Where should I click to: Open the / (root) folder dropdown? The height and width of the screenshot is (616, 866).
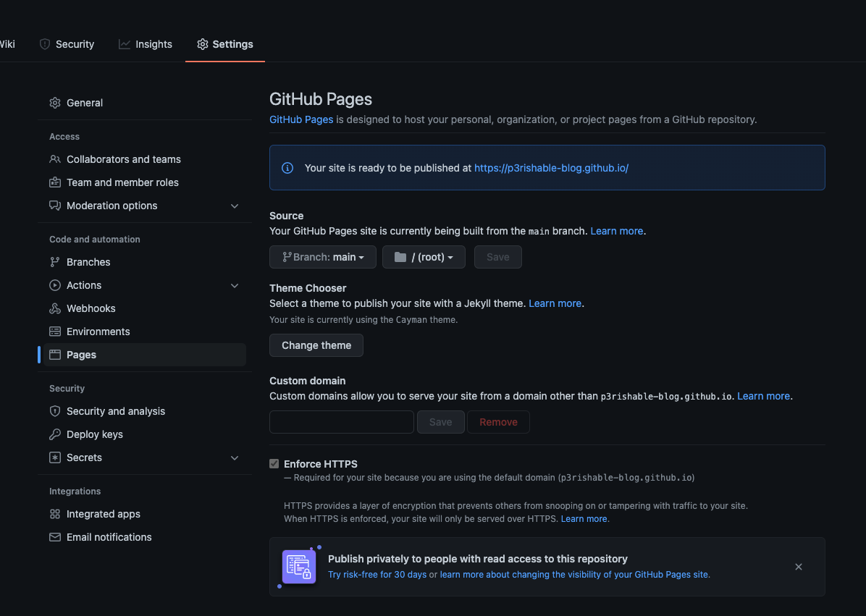pos(424,257)
